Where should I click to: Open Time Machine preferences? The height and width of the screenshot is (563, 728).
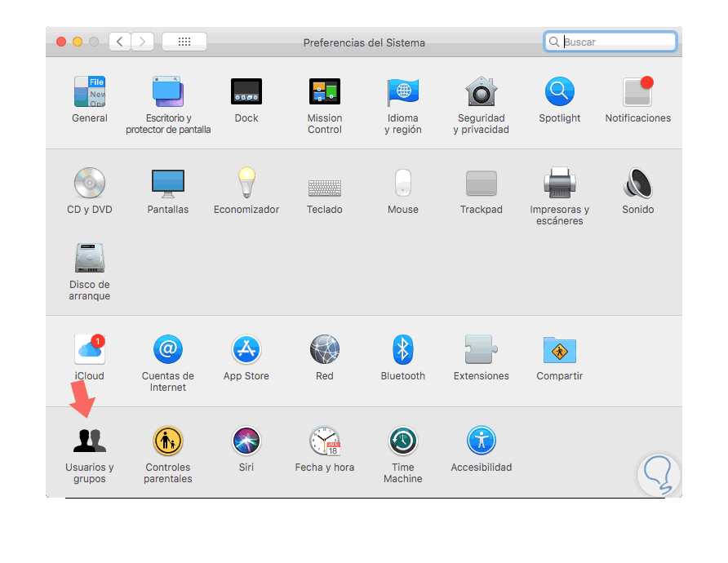coord(403,441)
